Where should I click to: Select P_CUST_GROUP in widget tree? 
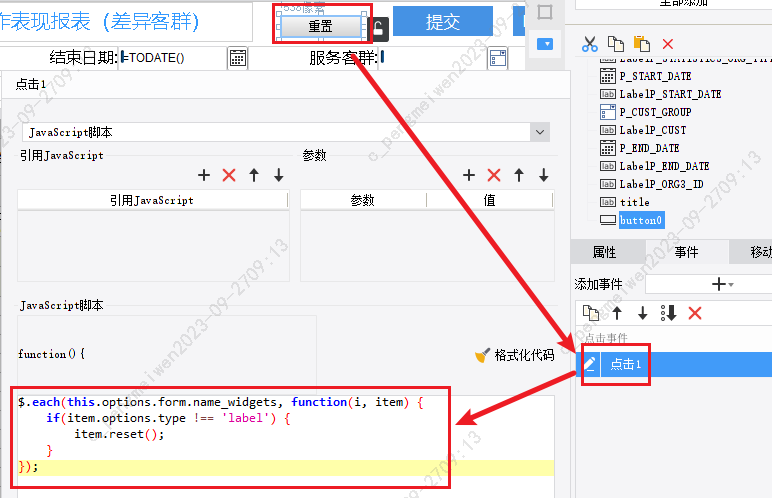click(655, 112)
